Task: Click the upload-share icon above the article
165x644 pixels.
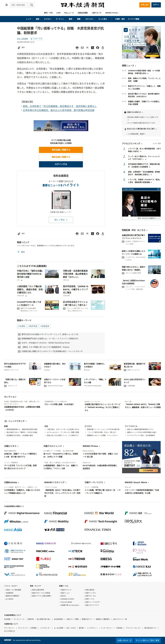Action: click(x=103, y=48)
